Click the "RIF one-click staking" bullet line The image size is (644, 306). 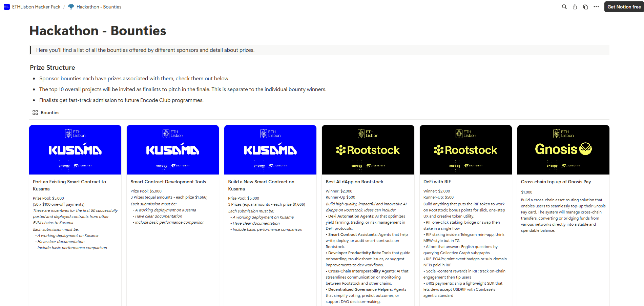(462, 225)
